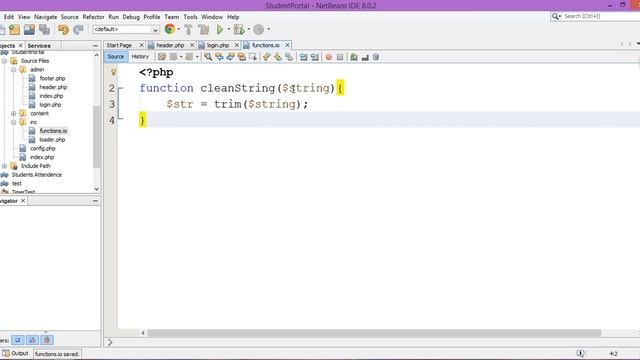Select Students Attendence project
The width and height of the screenshot is (640, 360).
click(37, 175)
